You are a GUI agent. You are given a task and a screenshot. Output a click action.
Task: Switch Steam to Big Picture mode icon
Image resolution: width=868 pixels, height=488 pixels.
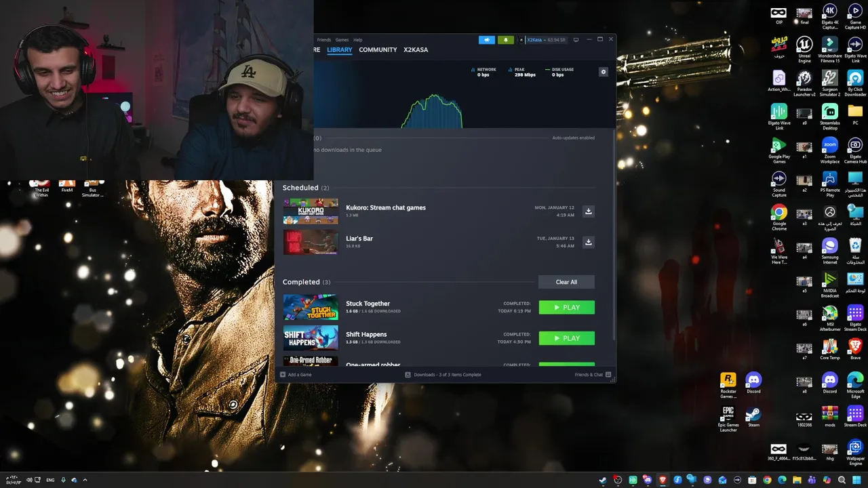[x=576, y=39]
